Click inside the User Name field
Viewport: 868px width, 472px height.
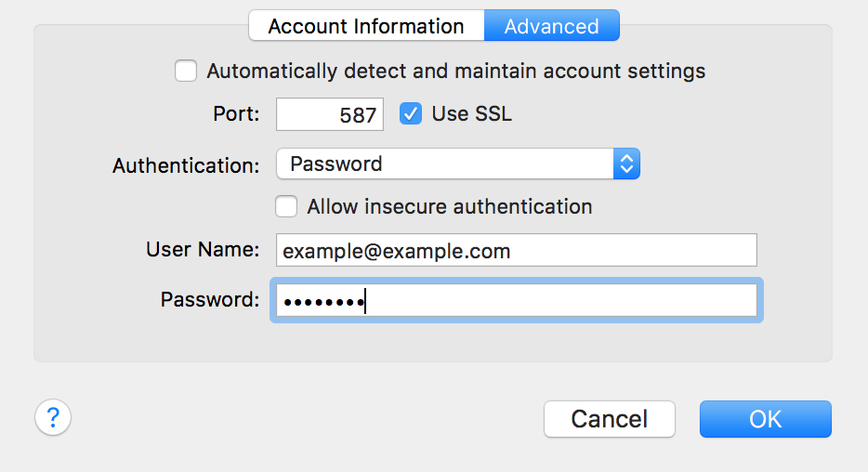[x=517, y=250]
